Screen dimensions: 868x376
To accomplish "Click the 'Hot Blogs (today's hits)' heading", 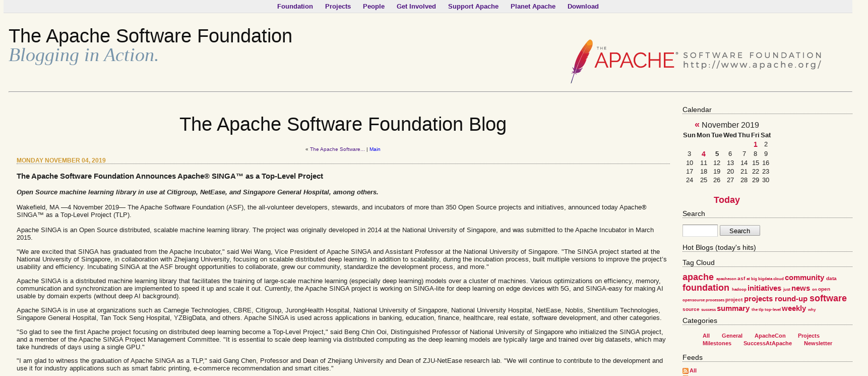I will pos(719,247).
